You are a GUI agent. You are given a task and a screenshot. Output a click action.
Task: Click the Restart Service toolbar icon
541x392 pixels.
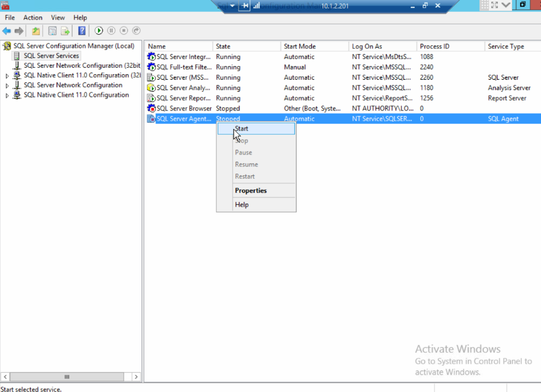136,31
